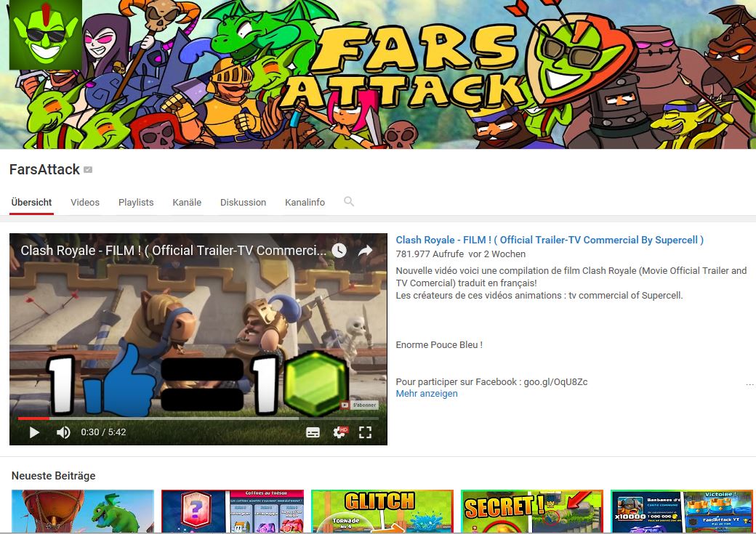The height and width of the screenshot is (534, 756).
Task: Click the Watch Later clock icon
Action: 339,251
